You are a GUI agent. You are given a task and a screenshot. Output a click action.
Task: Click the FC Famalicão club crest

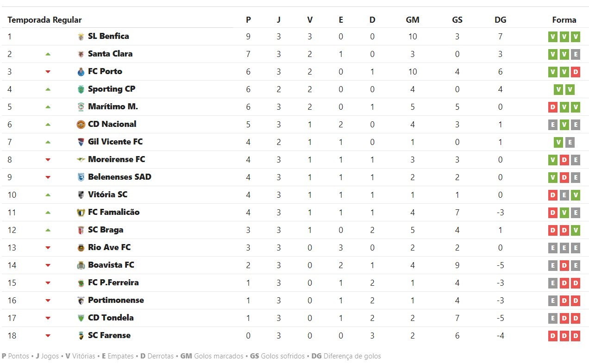click(x=81, y=213)
